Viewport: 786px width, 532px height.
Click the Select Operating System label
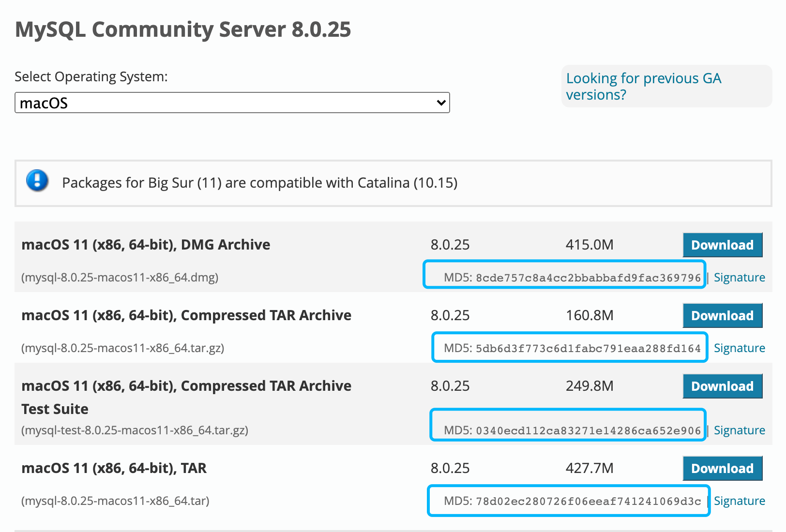point(91,77)
